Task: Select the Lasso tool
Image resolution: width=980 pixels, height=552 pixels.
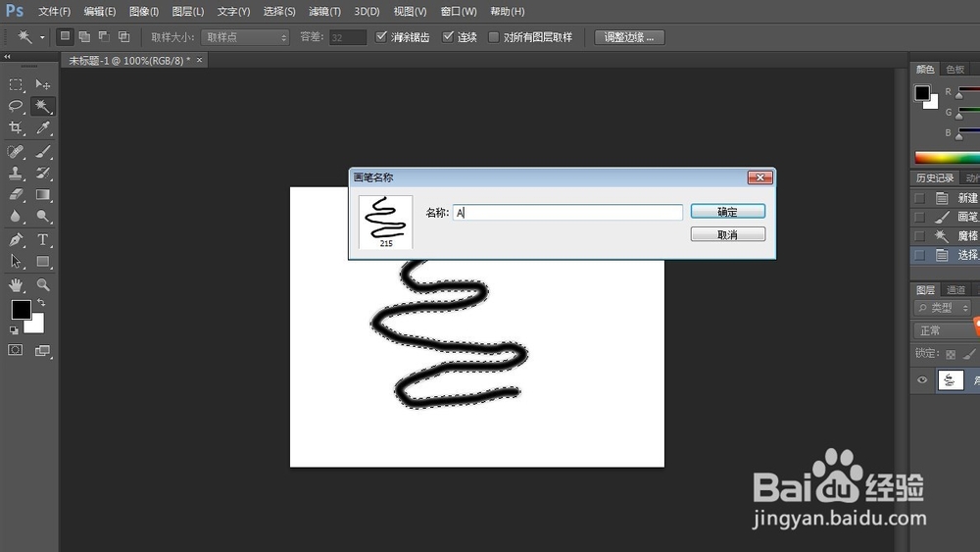Action: click(16, 106)
